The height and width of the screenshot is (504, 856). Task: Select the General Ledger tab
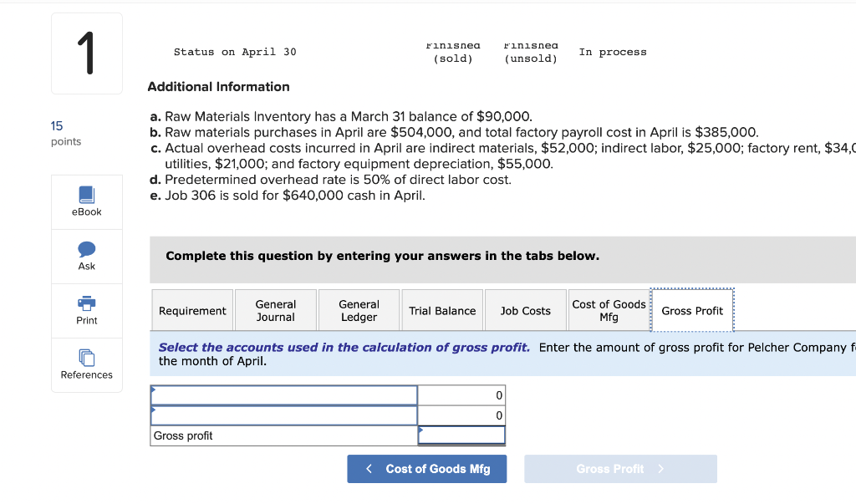(x=359, y=310)
